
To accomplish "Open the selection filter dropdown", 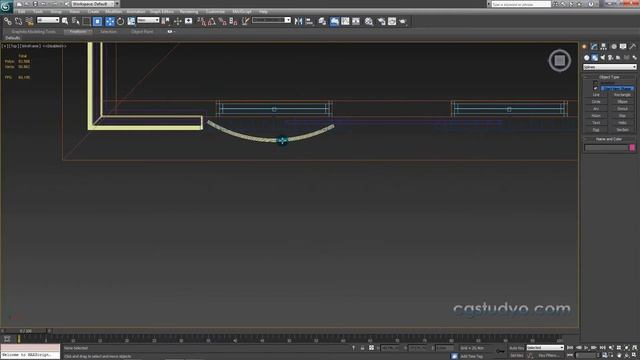I will coord(48,20).
